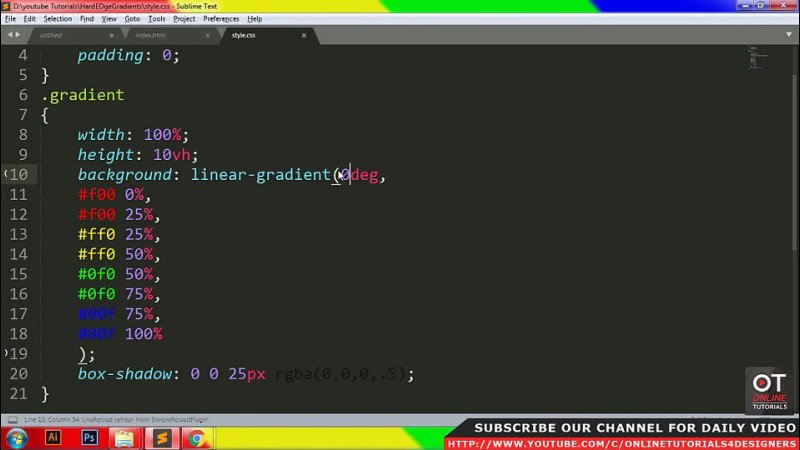Click the #0f0 75% color stop
Viewport: 800px width, 450px height.
(116, 294)
